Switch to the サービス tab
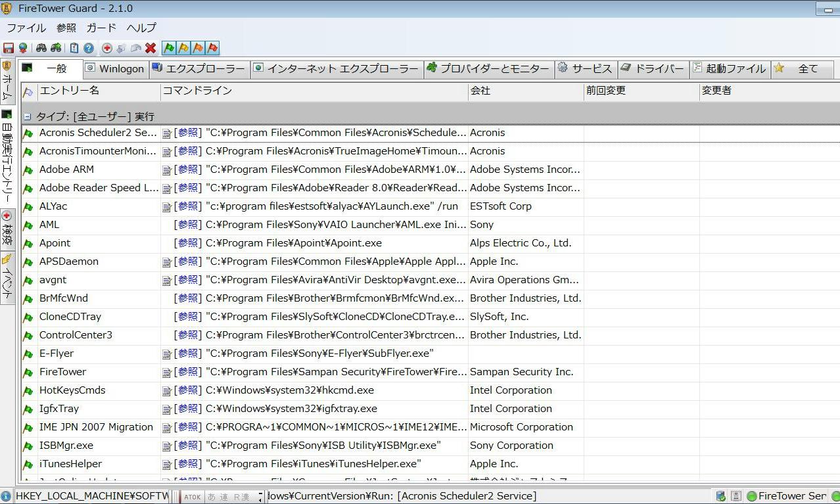The height and width of the screenshot is (504, 840). click(584, 68)
